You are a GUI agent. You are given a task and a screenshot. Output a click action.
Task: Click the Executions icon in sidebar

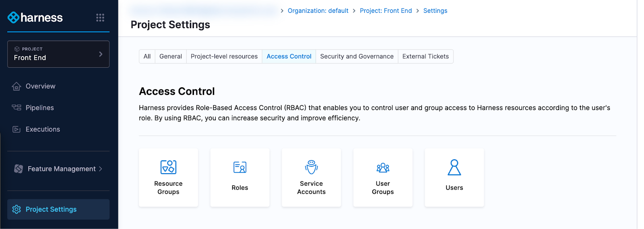click(17, 129)
